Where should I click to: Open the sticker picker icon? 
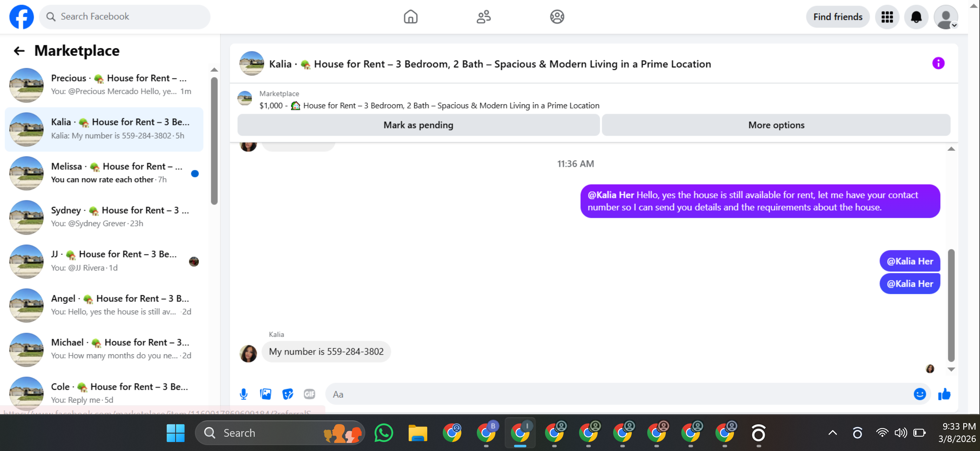click(x=288, y=394)
